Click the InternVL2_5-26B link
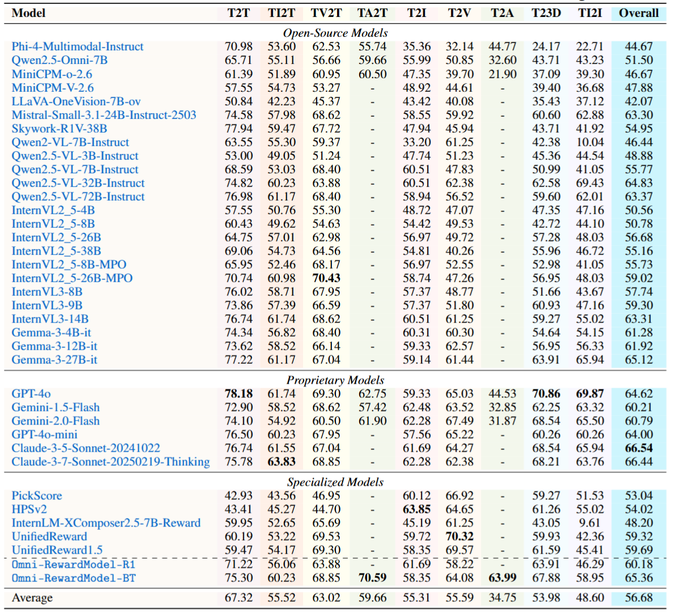This screenshot has width=673, height=616. coord(56,237)
